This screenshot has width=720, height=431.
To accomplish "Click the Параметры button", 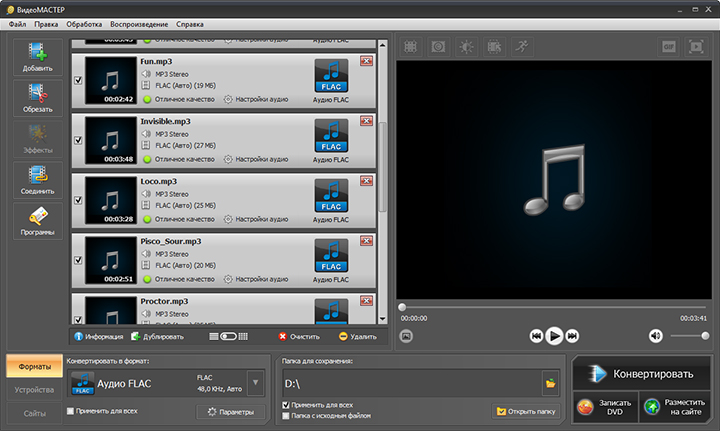I will (231, 412).
